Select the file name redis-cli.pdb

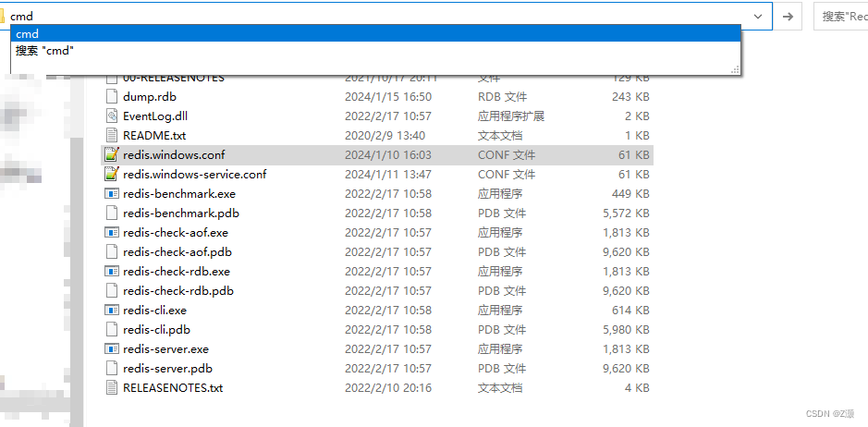[x=156, y=330]
